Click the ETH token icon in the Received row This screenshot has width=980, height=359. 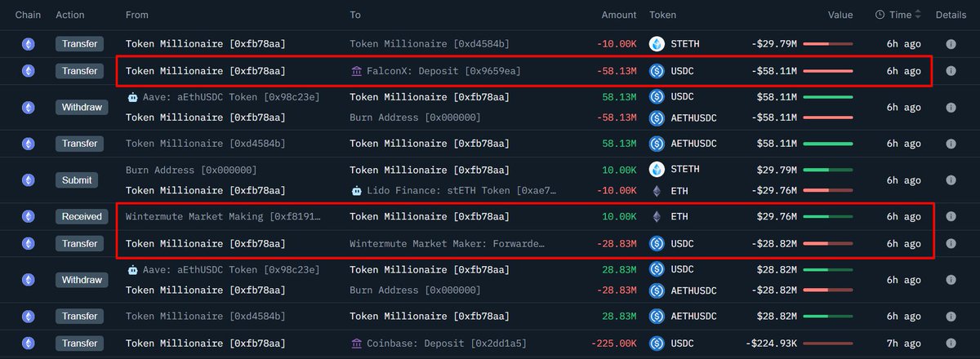pos(657,216)
